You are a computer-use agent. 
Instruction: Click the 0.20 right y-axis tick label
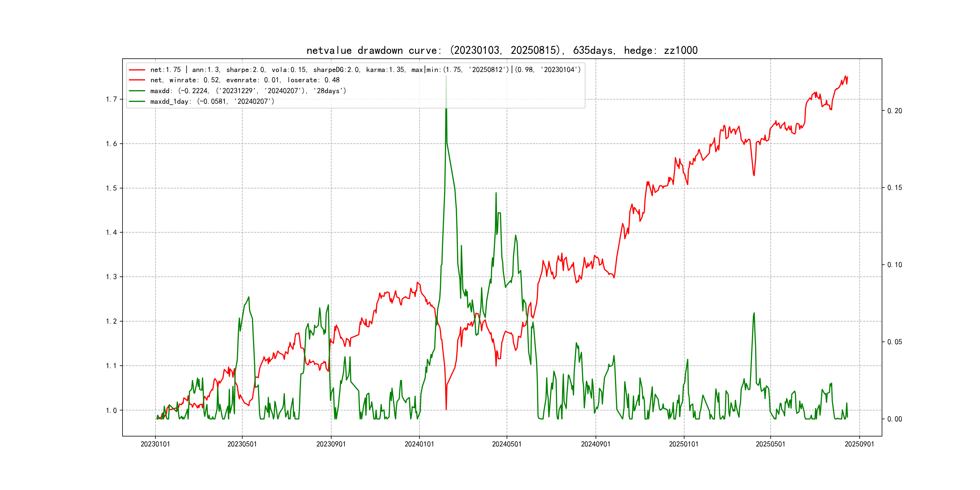click(x=894, y=111)
